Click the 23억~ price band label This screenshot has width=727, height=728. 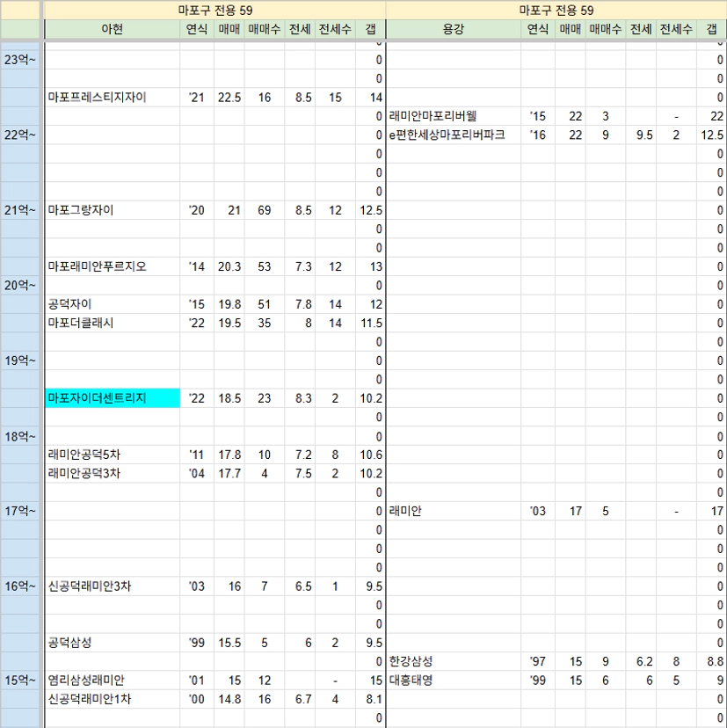(x=20, y=60)
